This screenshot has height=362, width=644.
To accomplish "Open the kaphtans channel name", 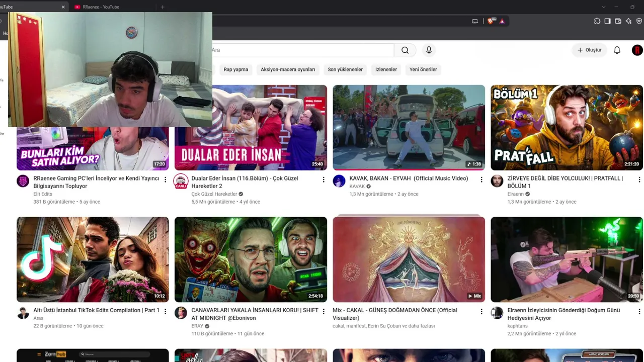I will tap(517, 326).
